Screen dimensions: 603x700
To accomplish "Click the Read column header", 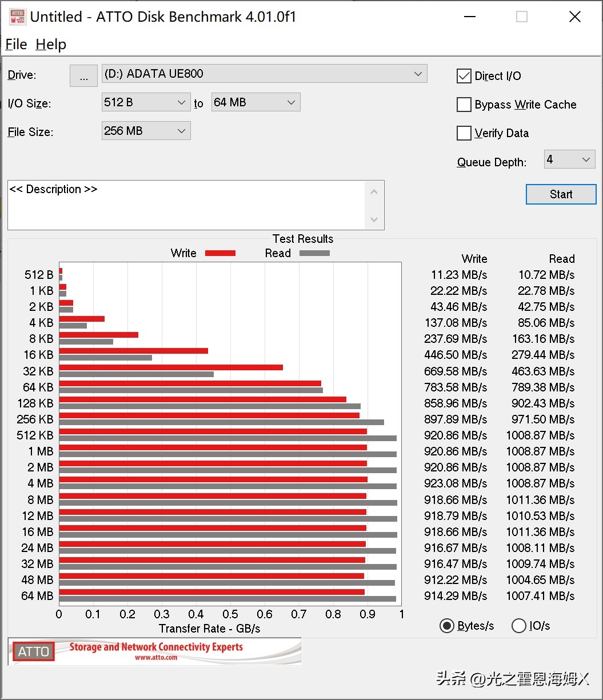I will 562,259.
